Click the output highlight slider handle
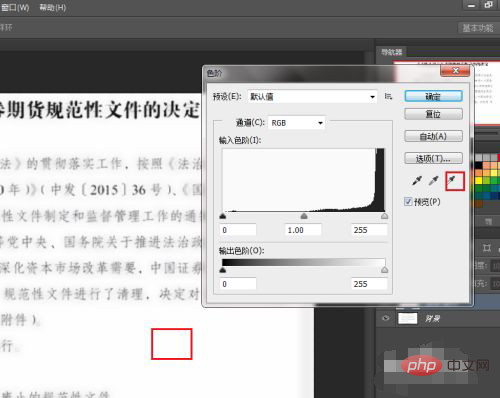The height and width of the screenshot is (398, 500). [384, 270]
